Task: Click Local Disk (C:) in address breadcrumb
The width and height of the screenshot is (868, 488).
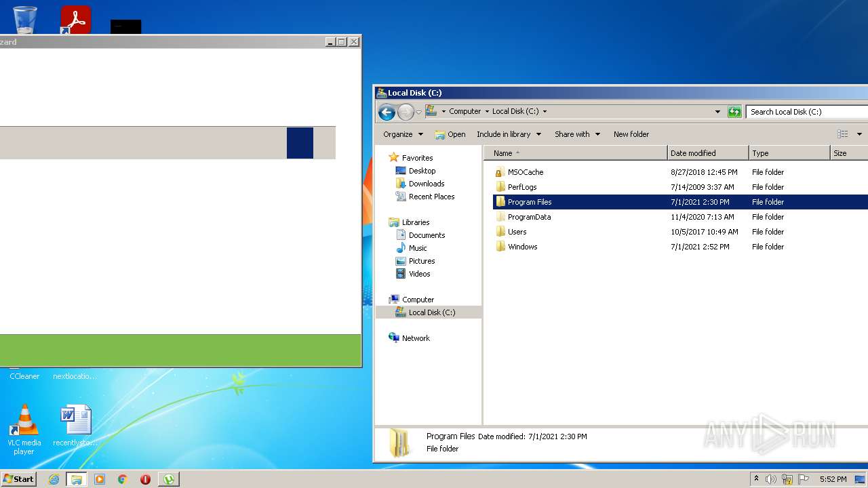Action: (515, 111)
